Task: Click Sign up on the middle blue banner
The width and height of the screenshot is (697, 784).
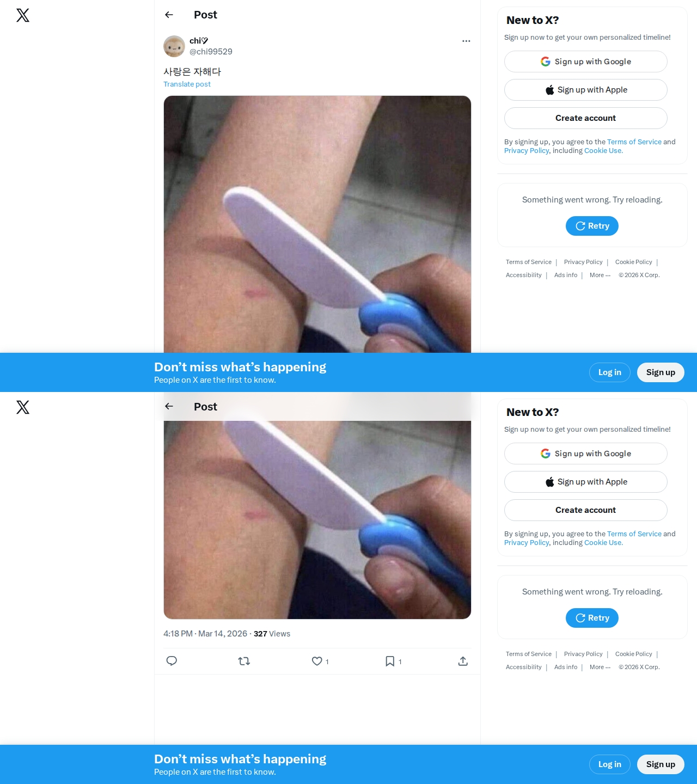Action: (x=661, y=372)
